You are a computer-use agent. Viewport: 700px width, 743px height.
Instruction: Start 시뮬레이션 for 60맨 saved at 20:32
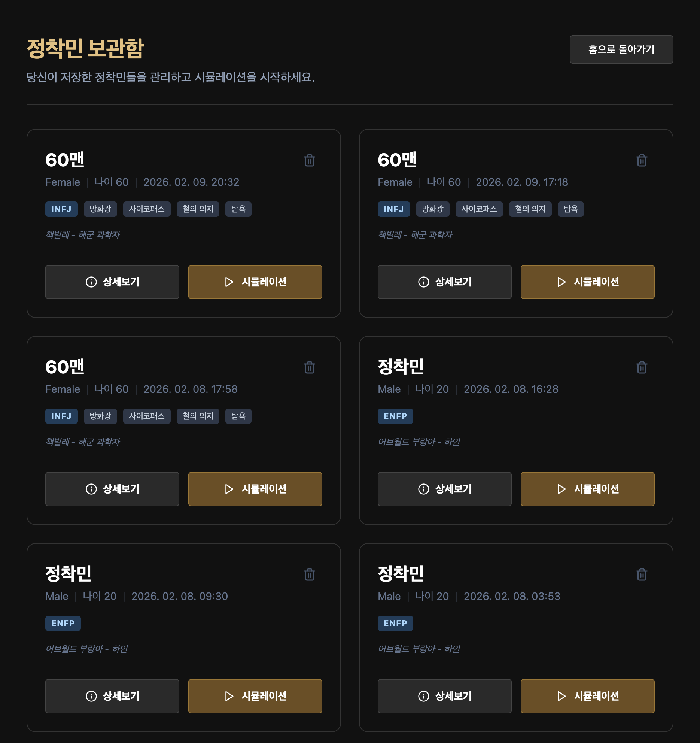tap(255, 282)
